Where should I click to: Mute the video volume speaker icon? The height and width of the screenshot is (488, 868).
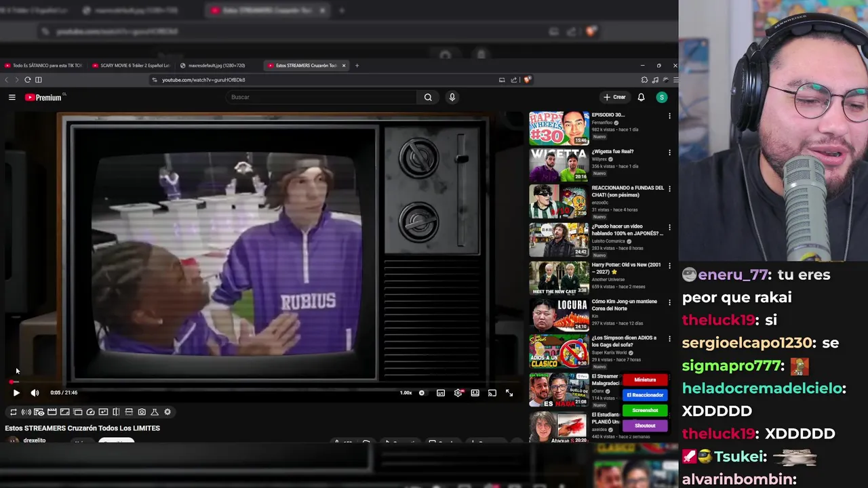(35, 392)
